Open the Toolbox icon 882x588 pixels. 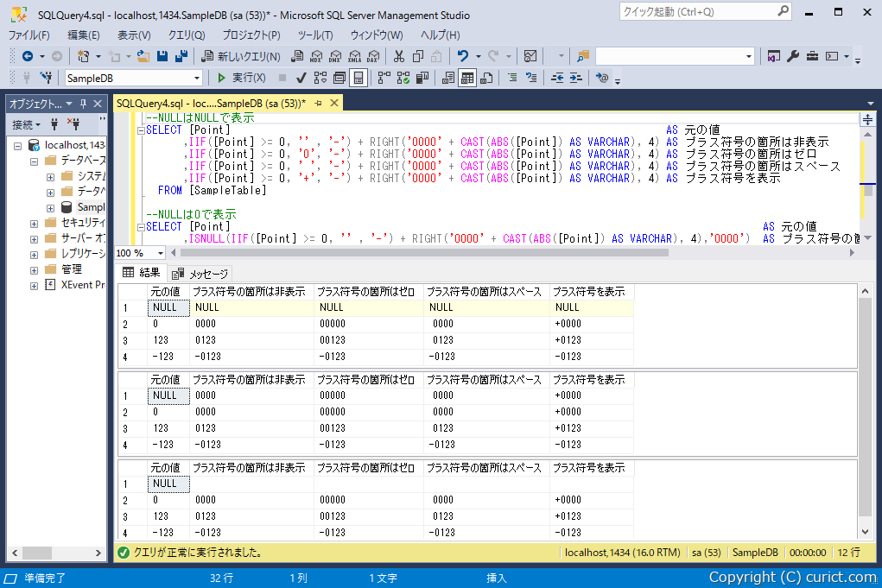pos(812,56)
